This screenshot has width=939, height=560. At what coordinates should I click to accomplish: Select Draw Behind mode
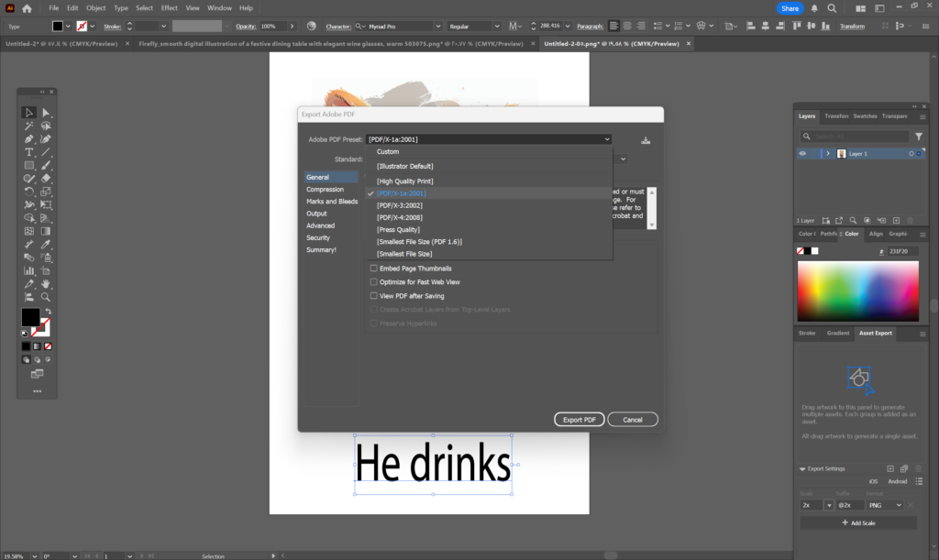point(37,360)
